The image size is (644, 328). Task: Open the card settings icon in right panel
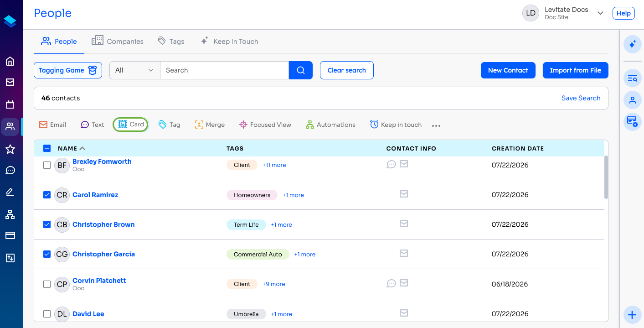pos(632,121)
